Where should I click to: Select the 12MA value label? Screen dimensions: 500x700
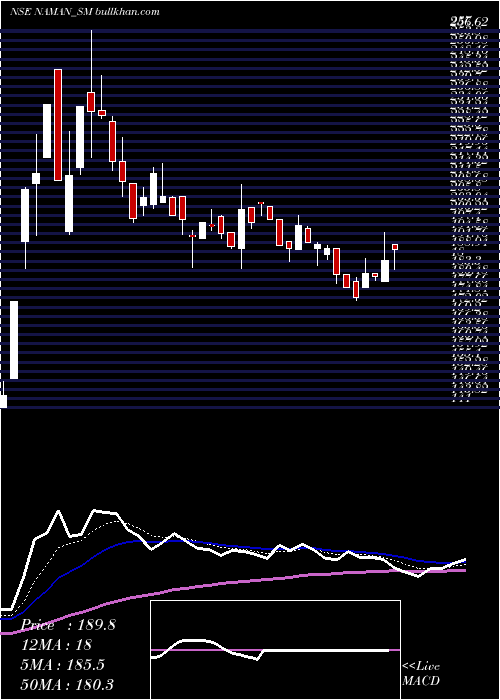click(x=56, y=645)
